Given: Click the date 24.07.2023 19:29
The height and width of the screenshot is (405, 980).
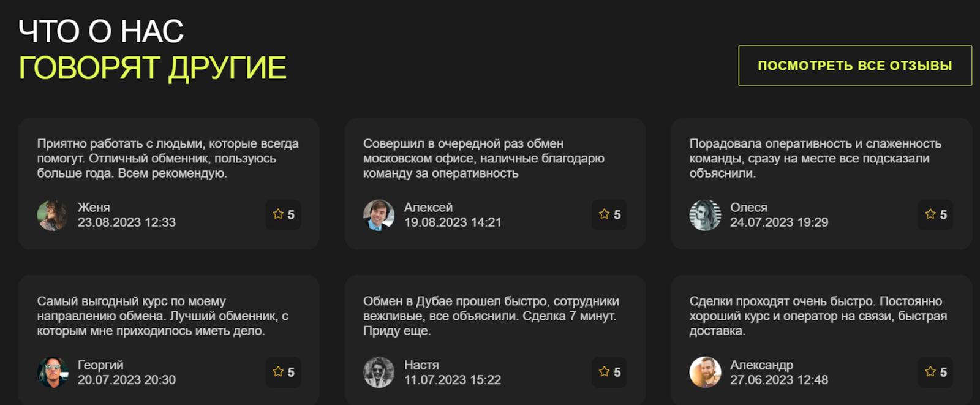Looking at the screenshot, I should tap(779, 222).
